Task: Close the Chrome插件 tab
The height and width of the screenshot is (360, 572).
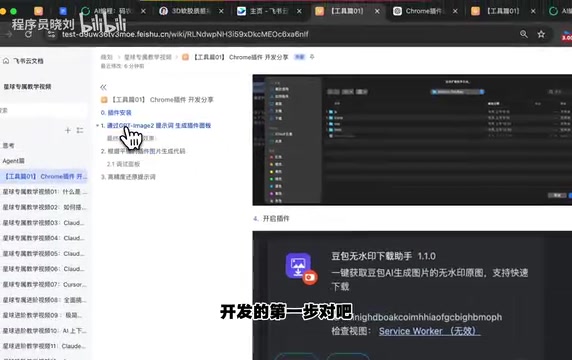Action: coord(455,11)
